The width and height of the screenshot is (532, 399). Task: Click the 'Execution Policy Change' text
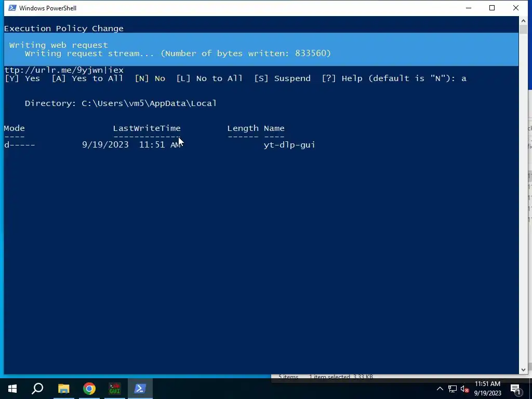64,29
